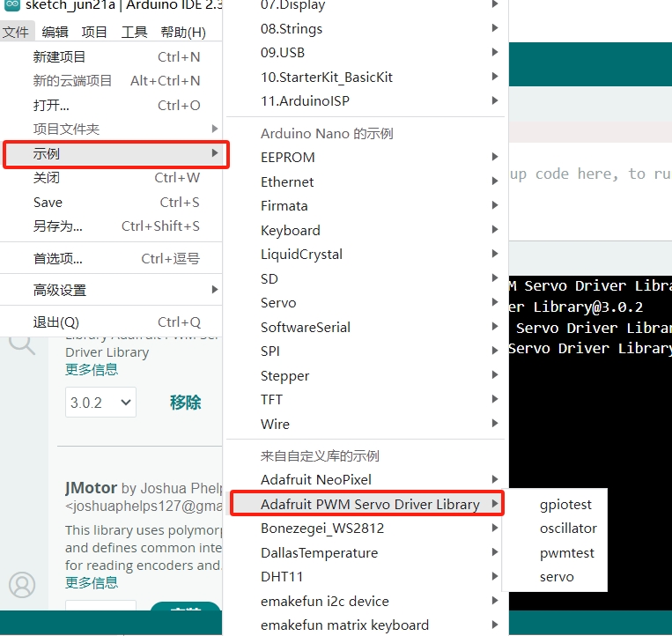
Task: Expand the Adafruit NeoPixel examples
Action: 315,480
